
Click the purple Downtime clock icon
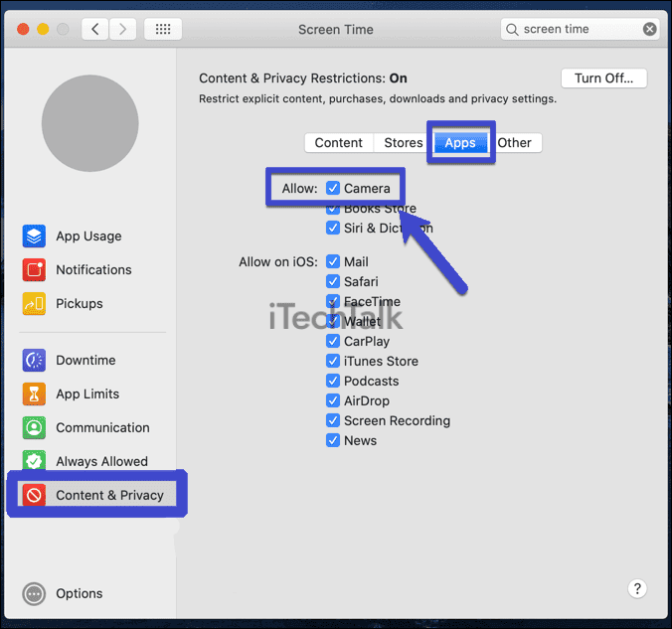[x=34, y=361]
